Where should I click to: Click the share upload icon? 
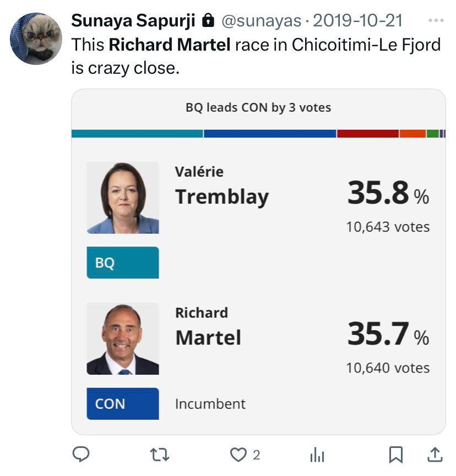(x=435, y=454)
